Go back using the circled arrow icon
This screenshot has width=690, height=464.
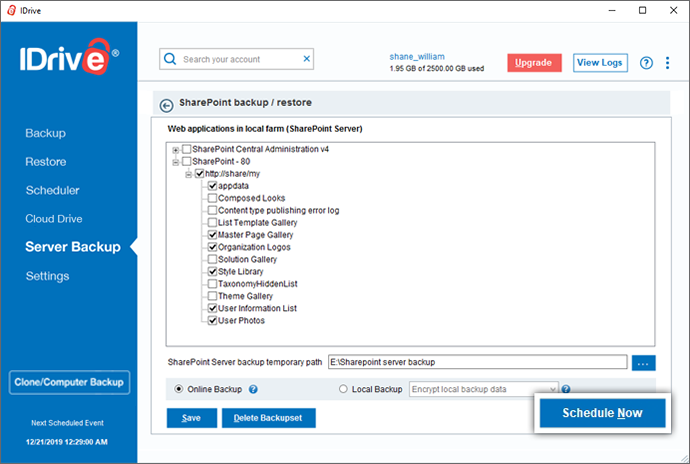(x=166, y=106)
